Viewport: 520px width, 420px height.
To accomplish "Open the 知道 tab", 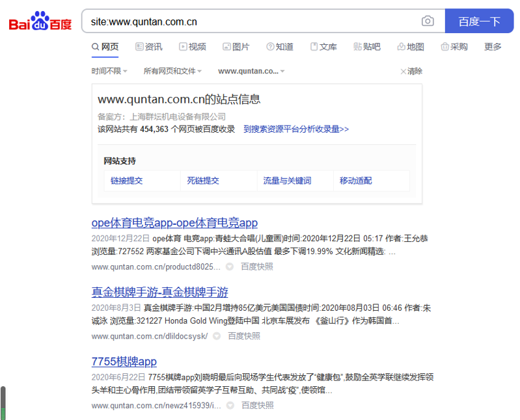I will (x=280, y=47).
